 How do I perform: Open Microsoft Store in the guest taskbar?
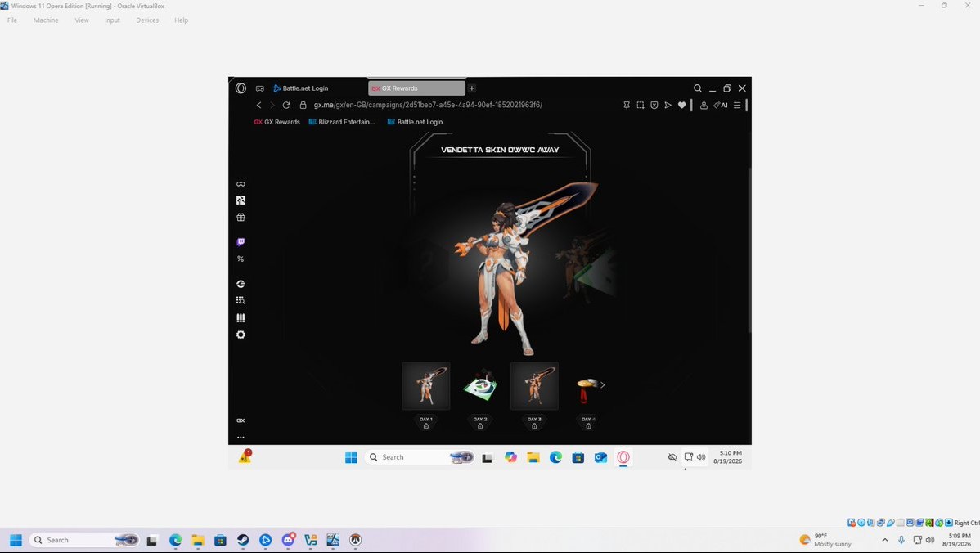[578, 457]
